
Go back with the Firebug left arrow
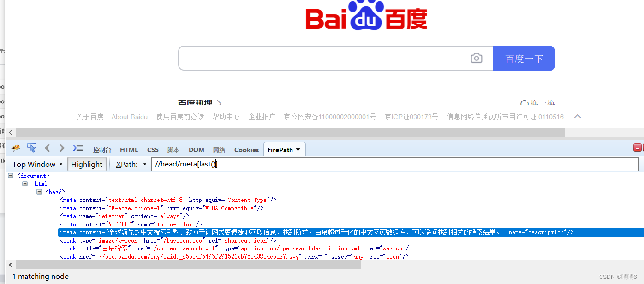click(x=47, y=148)
